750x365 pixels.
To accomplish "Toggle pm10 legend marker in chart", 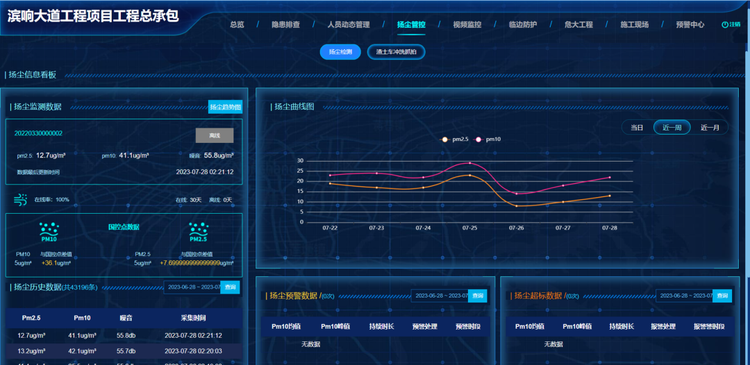I will click(x=478, y=139).
